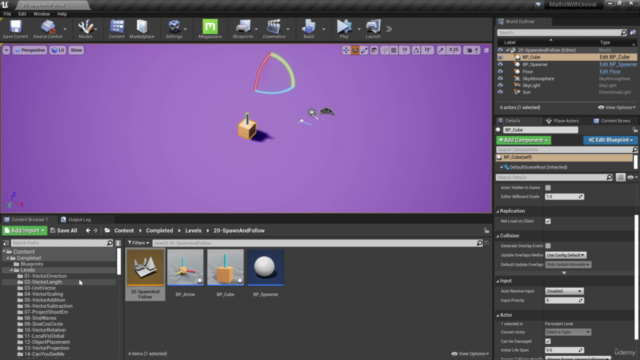Select the translate gizmo viewport icon
Image resolution: width=640 pixels, height=360 pixels.
click(x=346, y=50)
